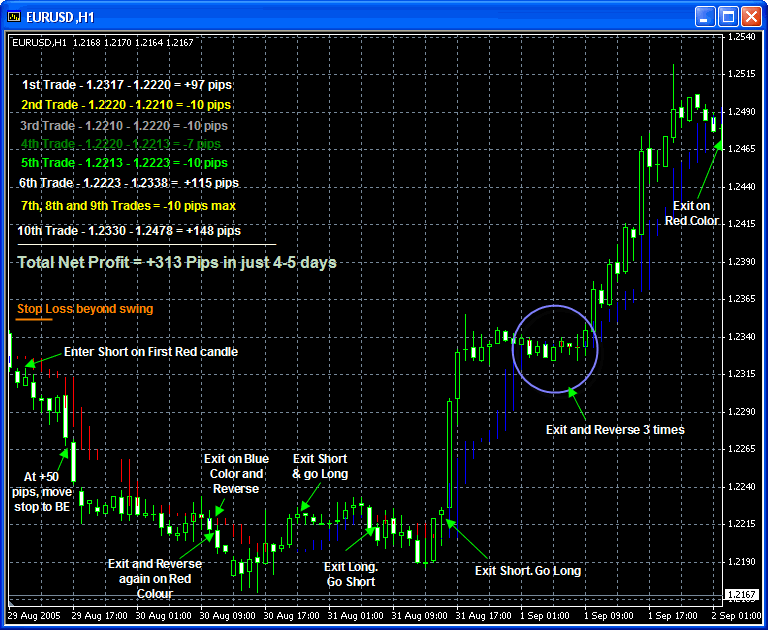Click the EURUSD,H1 OHLC header text in chart
Viewport: 768px width, 630px height.
(x=102, y=42)
